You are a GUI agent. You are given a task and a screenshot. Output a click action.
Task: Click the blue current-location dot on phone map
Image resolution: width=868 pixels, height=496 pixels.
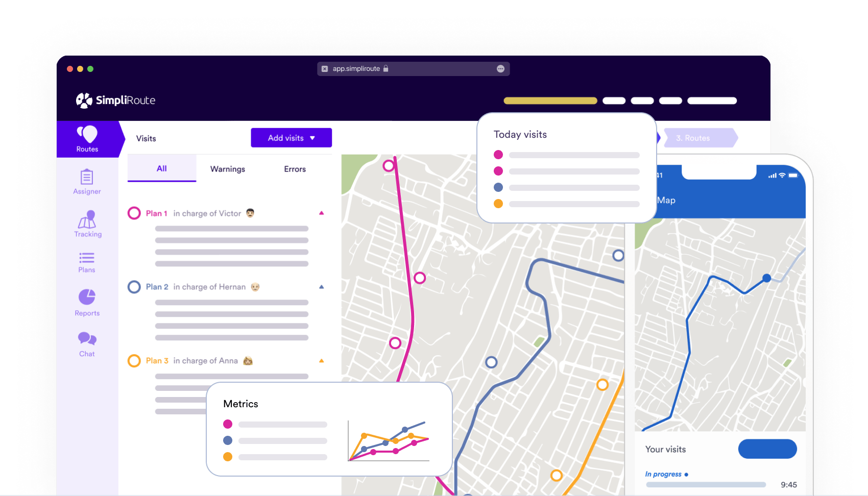click(767, 278)
